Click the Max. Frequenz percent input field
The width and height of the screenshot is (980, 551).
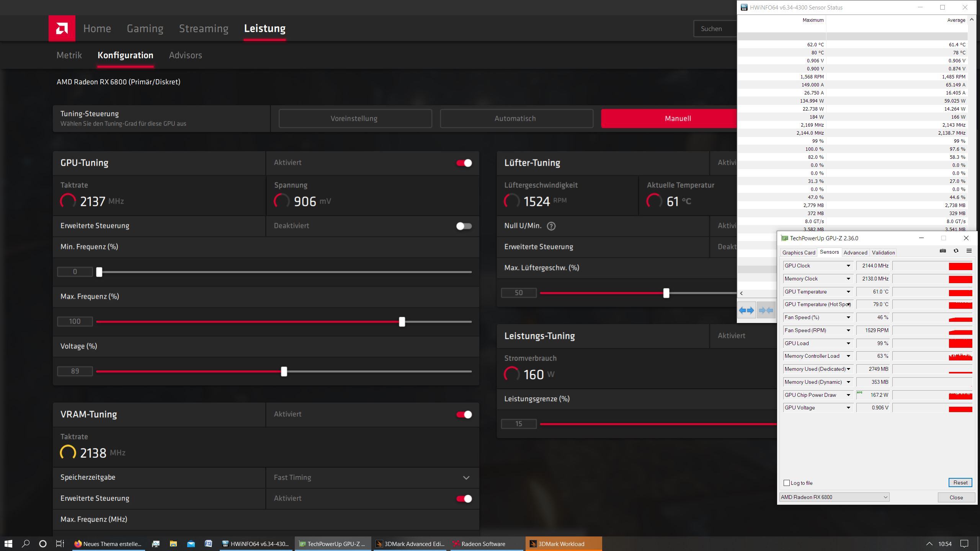75,321
